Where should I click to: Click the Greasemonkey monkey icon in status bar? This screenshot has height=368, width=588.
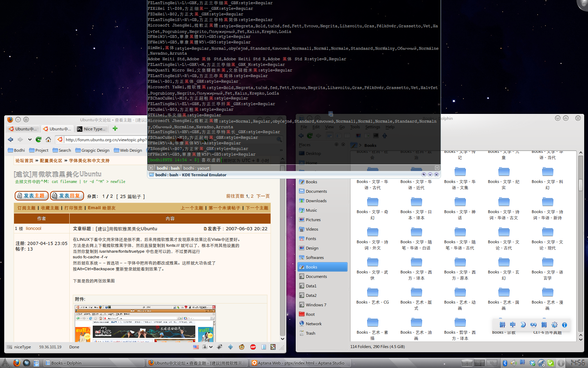[x=241, y=347]
